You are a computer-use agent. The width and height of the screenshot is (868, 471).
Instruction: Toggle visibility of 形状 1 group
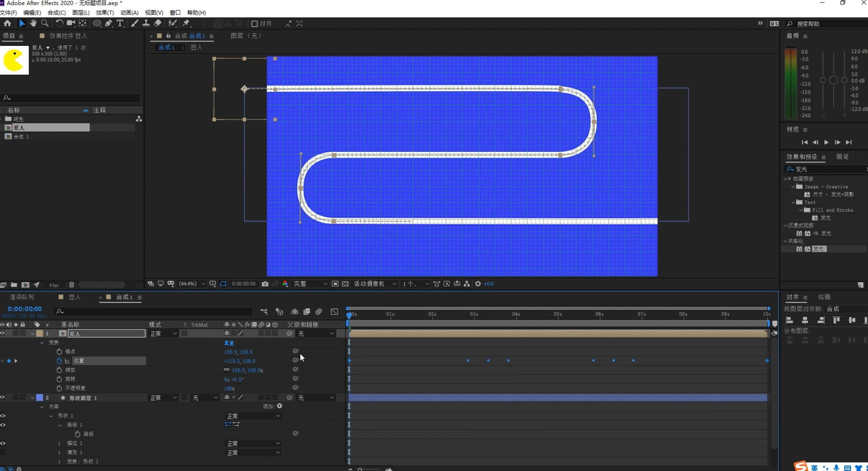coord(3,416)
